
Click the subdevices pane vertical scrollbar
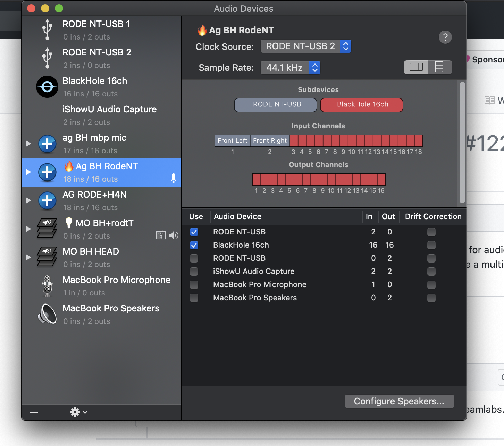(x=462, y=142)
